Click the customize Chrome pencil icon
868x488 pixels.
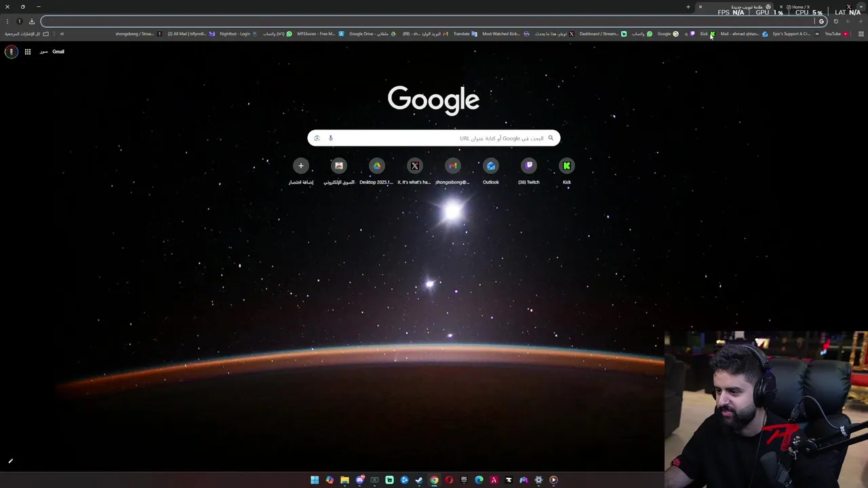(x=10, y=462)
